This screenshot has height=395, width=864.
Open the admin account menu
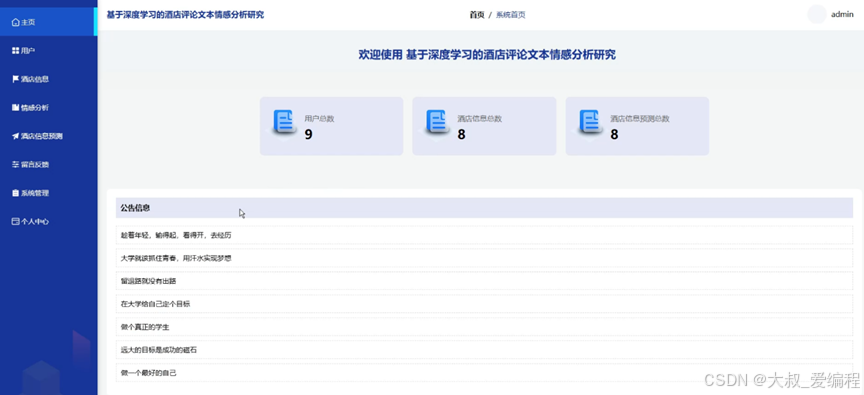point(842,14)
